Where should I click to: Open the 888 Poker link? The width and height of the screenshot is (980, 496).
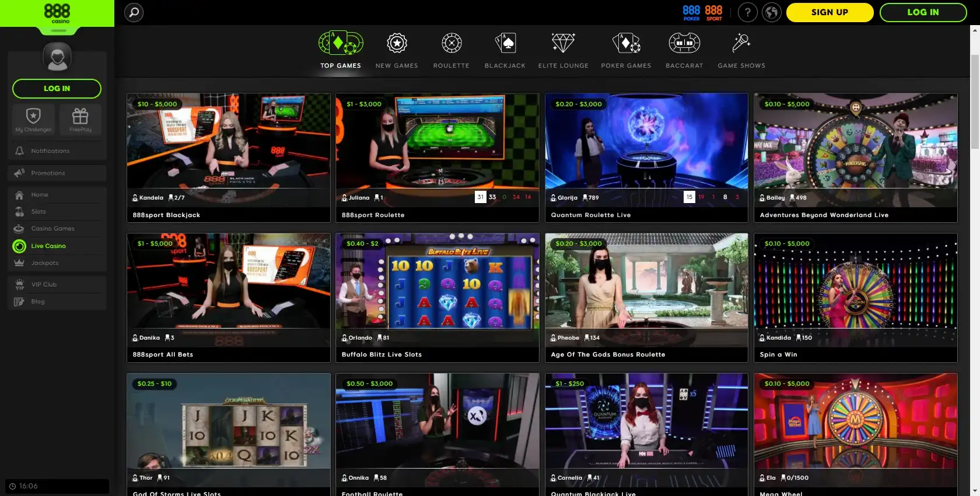[x=691, y=12]
